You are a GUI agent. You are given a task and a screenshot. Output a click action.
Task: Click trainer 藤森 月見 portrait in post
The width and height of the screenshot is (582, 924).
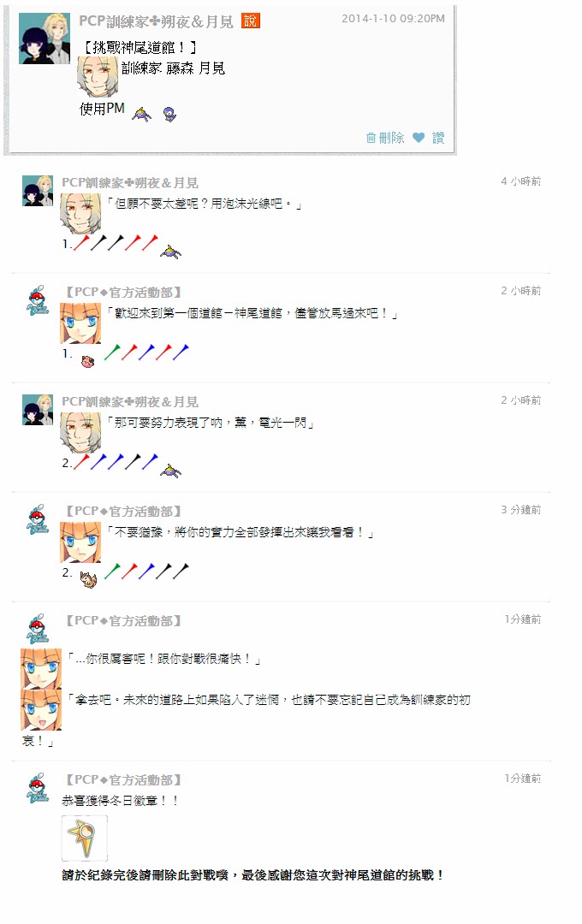[98, 77]
